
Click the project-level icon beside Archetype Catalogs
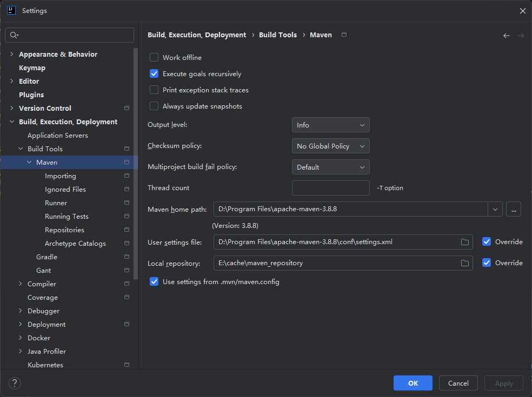point(127,243)
